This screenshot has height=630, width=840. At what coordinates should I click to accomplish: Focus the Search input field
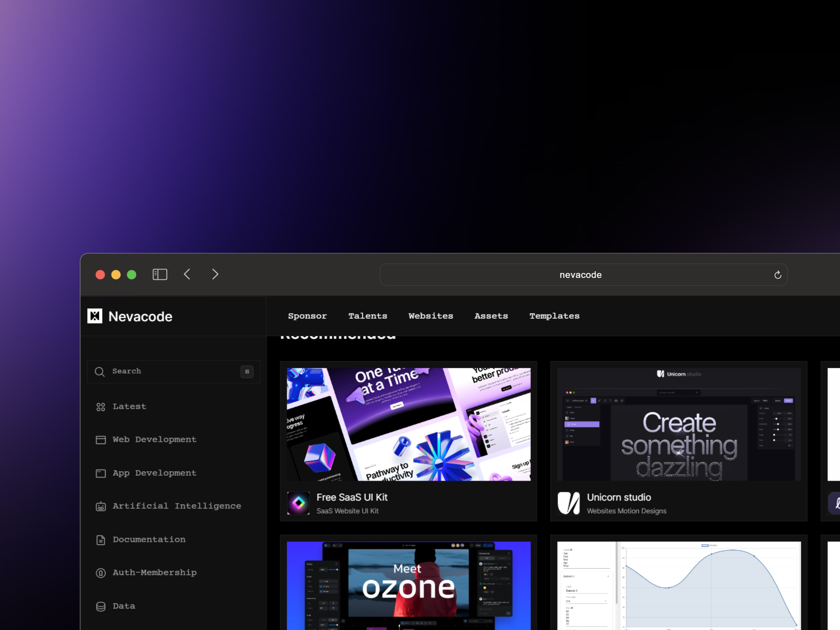tap(174, 372)
